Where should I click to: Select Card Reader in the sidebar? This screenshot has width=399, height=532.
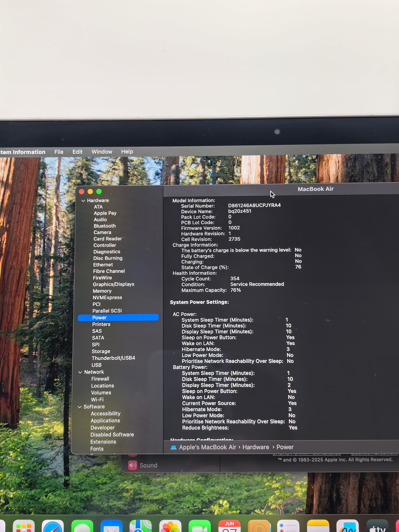pyautogui.click(x=108, y=239)
